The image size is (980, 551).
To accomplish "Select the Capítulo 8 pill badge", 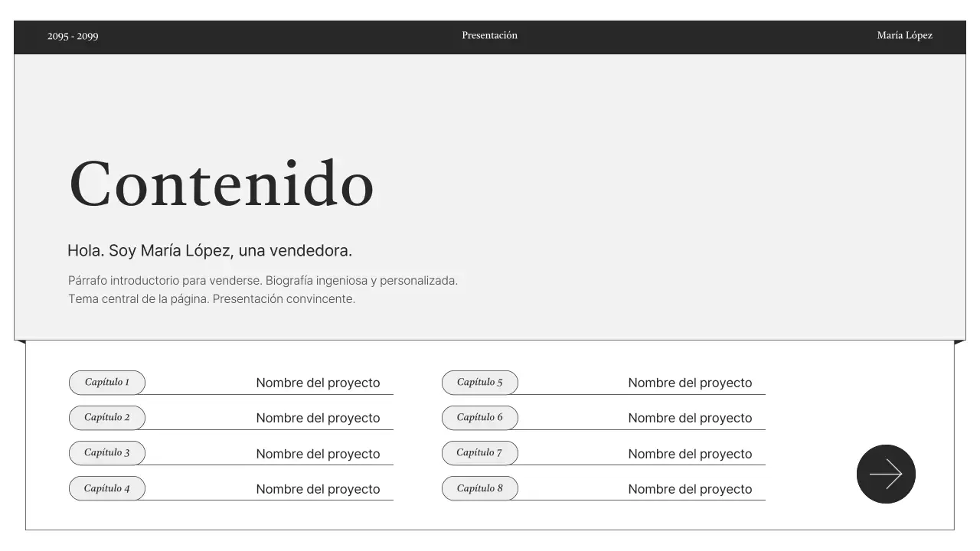I will point(480,488).
